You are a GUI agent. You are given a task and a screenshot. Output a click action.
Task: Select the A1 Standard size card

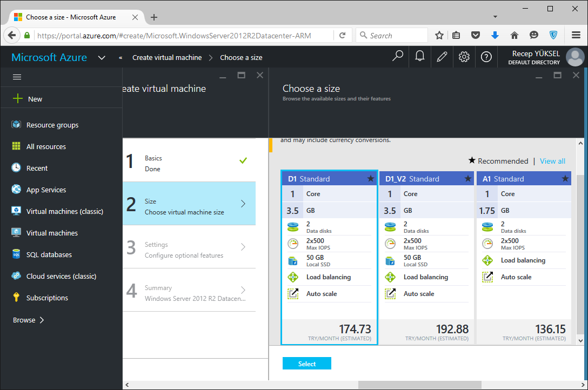pyautogui.click(x=524, y=257)
